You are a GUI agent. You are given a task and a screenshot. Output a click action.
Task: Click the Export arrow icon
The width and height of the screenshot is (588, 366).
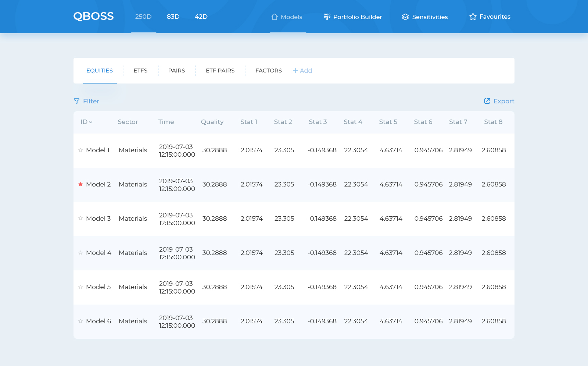coord(487,101)
